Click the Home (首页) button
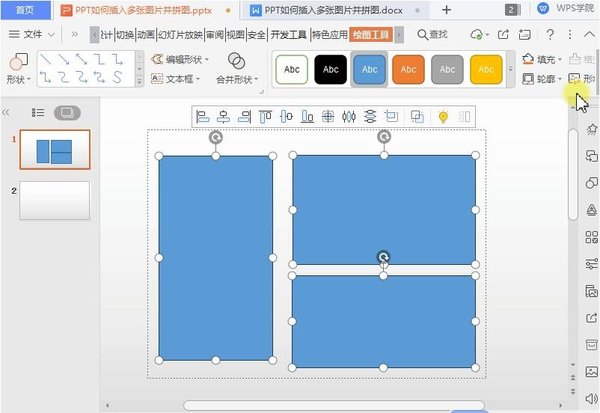 click(22, 10)
